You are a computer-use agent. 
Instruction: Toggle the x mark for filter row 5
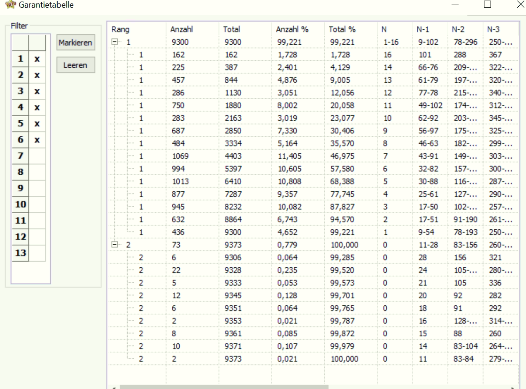(x=37, y=124)
